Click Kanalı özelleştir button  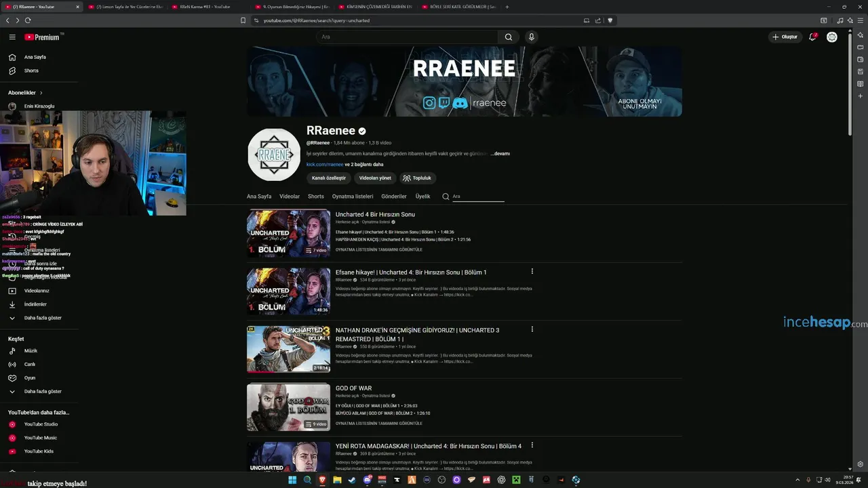coord(329,178)
